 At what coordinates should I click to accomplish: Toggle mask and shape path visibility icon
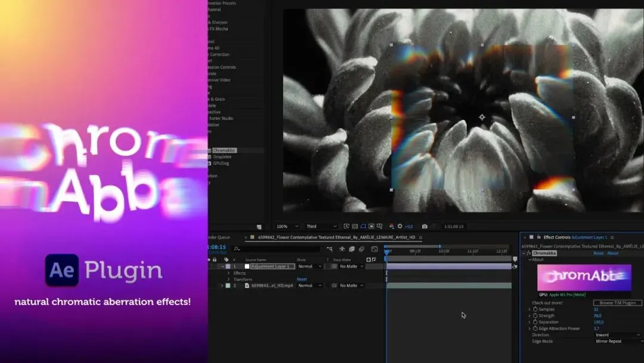click(363, 226)
